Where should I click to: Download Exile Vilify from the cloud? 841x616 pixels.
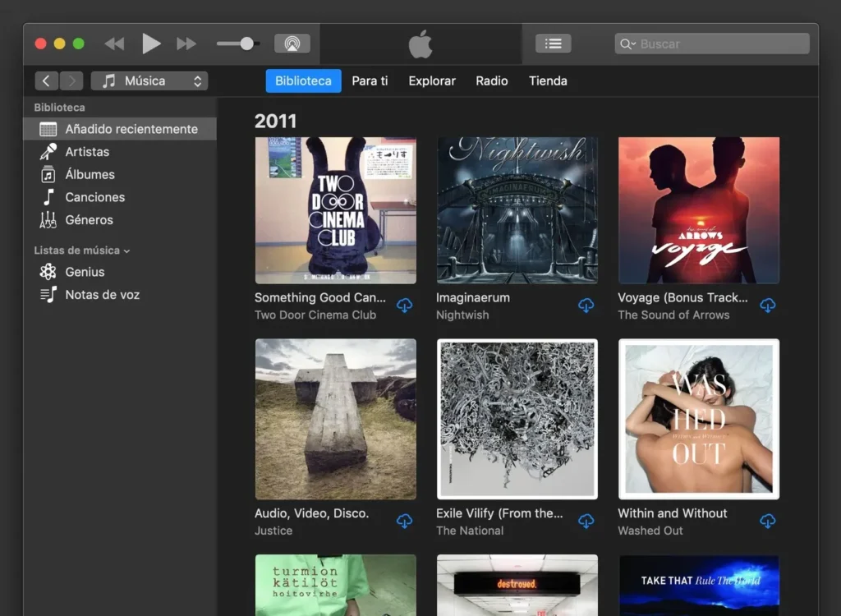(x=586, y=522)
